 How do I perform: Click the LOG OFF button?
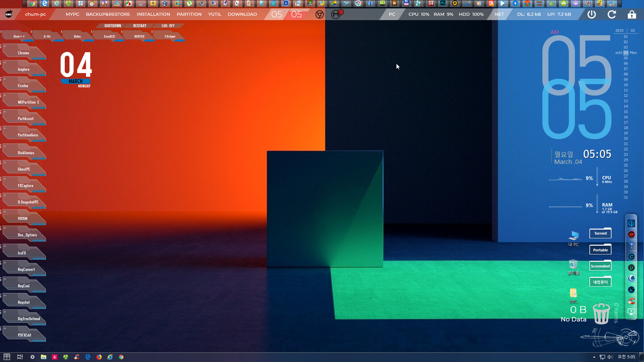tap(168, 26)
